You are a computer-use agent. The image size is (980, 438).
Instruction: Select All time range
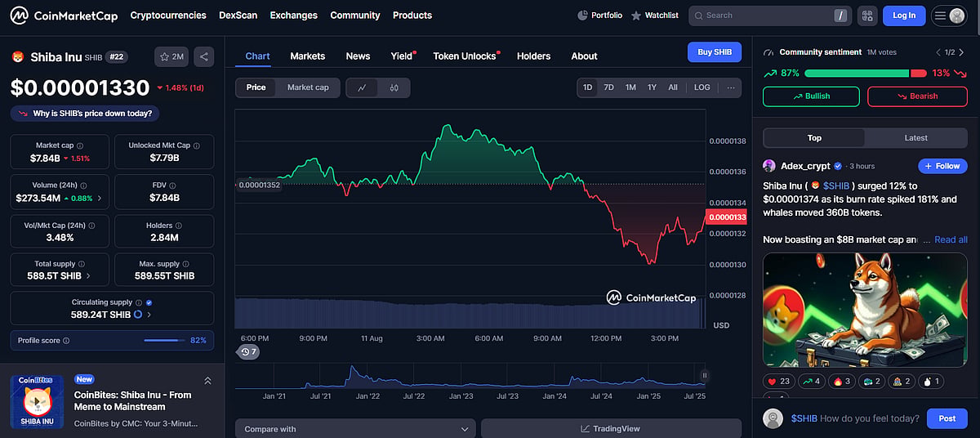(673, 87)
